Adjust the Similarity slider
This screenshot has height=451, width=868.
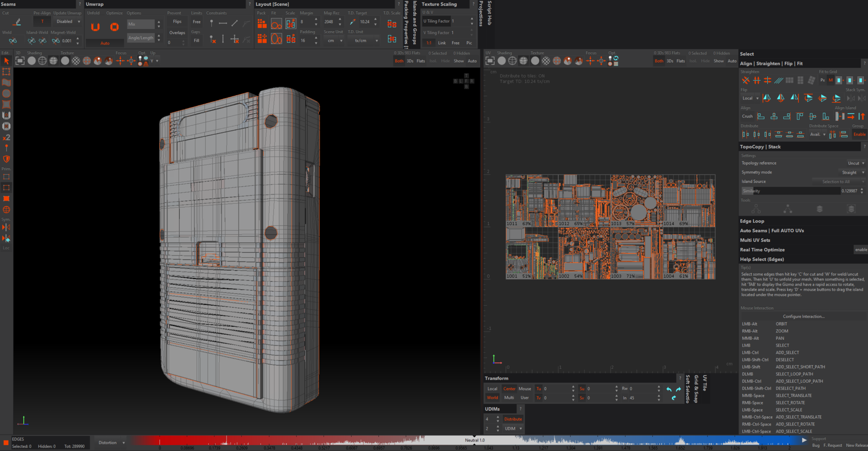point(790,191)
